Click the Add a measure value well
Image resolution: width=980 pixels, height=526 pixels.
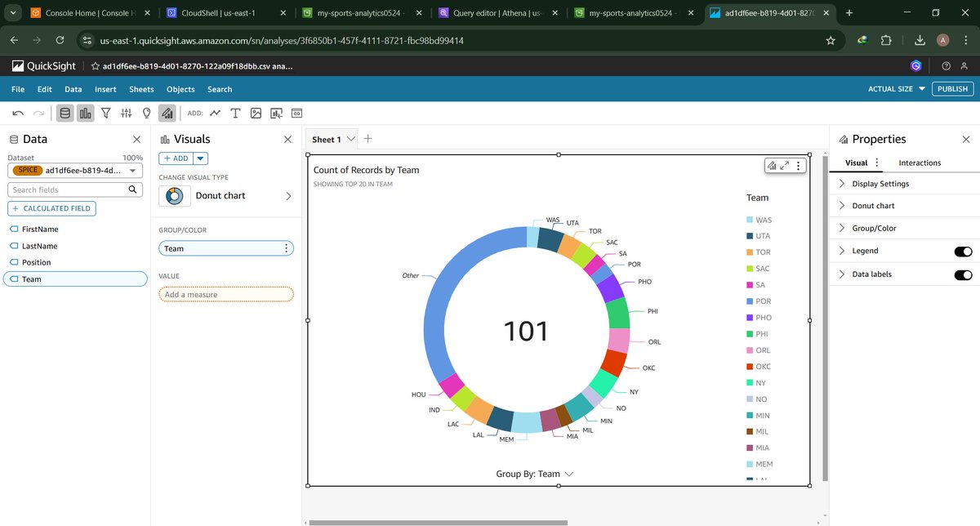226,294
